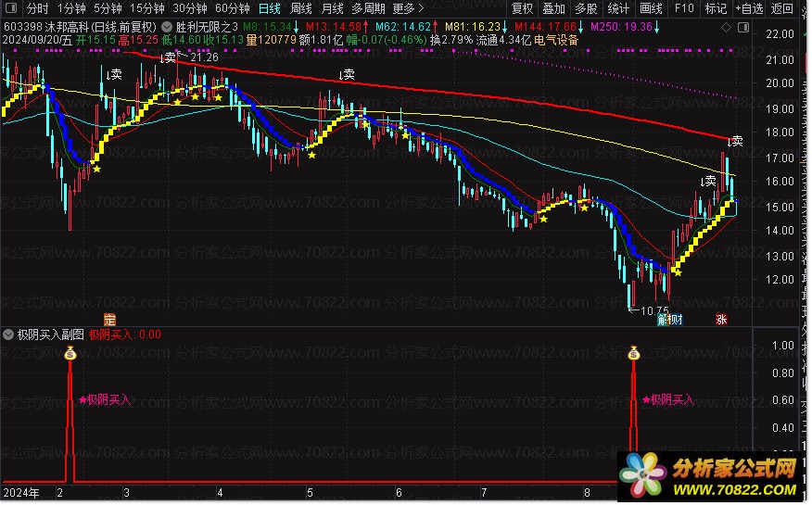Expand the 更多 > timeframe options
This screenshot has width=812, height=505.
click(408, 8)
